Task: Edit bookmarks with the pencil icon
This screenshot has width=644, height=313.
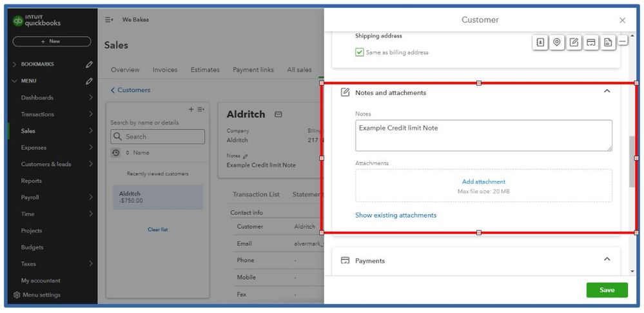Action: point(89,65)
